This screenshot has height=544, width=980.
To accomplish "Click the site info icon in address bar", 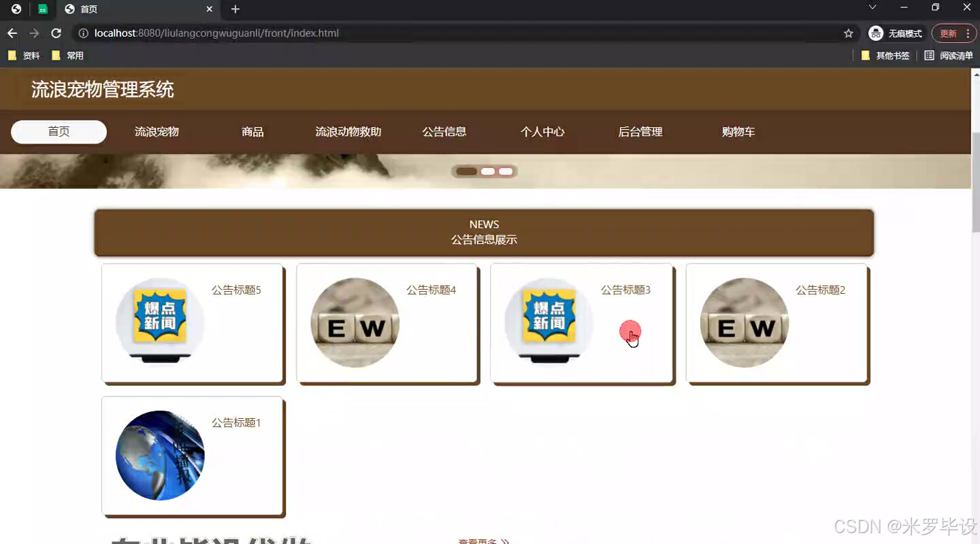I will pos(83,33).
